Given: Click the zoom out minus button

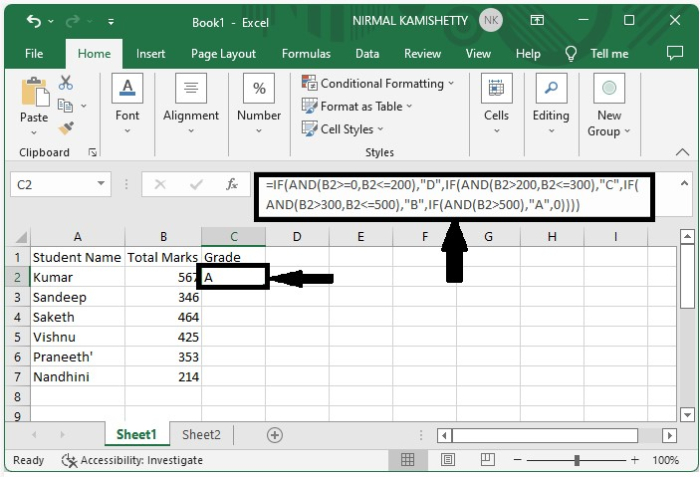Looking at the screenshot, I should tap(517, 460).
